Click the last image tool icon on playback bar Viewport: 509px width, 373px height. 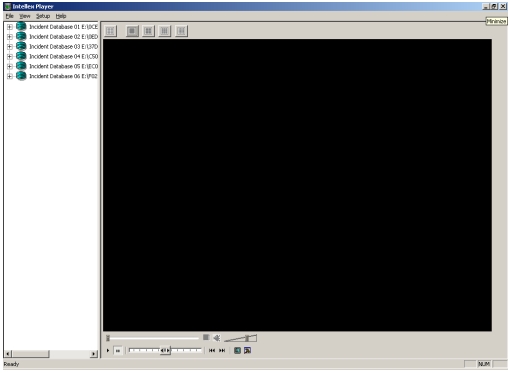coord(247,350)
